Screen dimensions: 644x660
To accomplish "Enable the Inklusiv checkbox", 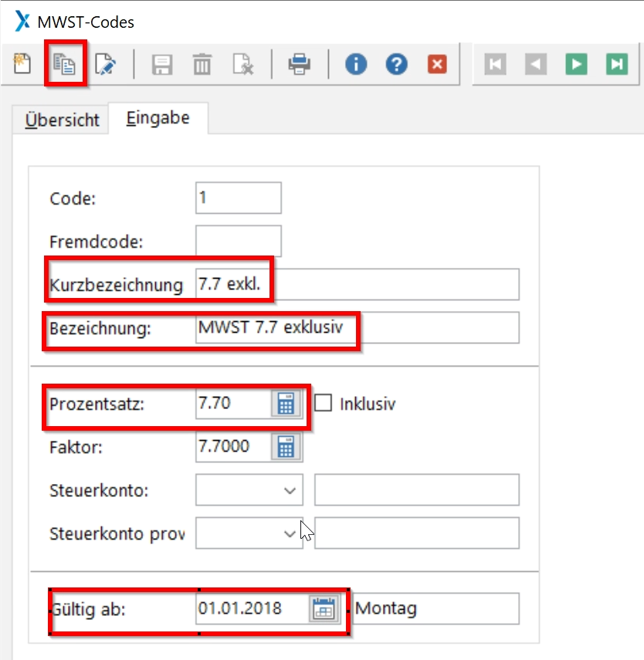I will [x=323, y=404].
